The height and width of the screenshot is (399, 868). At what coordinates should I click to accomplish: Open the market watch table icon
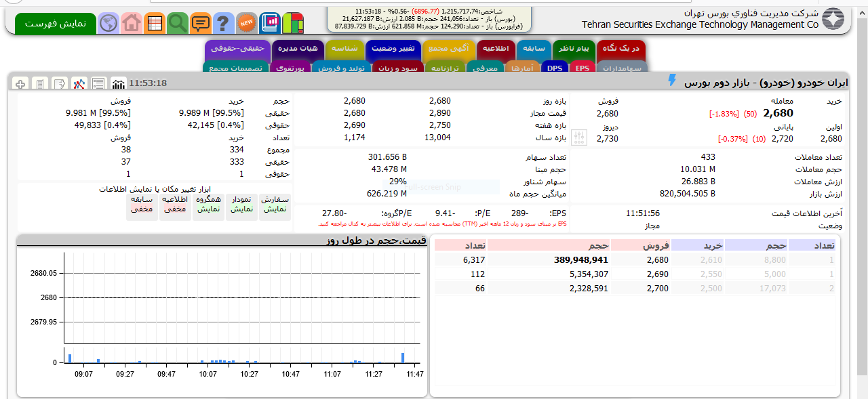(x=155, y=23)
